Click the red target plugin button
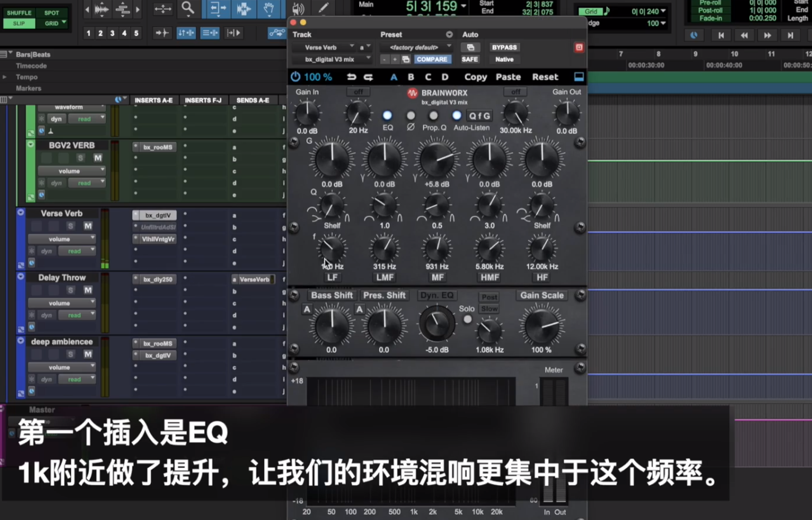 (579, 47)
